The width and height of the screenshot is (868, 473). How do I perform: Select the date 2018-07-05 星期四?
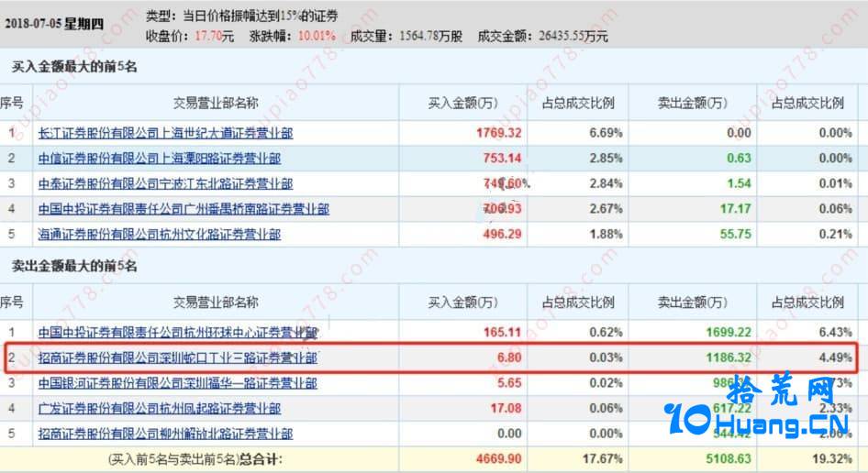point(54,24)
